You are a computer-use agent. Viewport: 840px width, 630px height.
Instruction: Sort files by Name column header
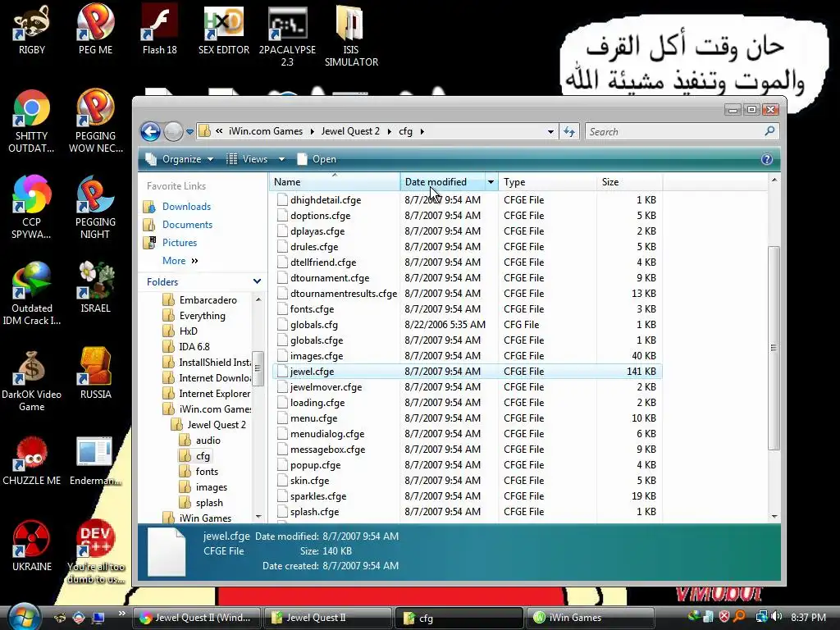pos(335,182)
